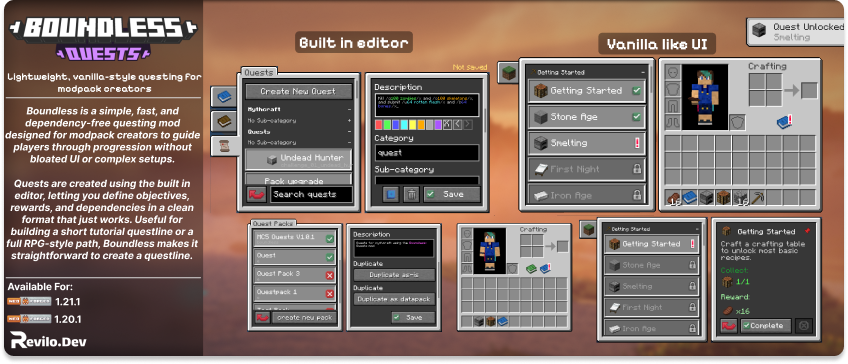The height and width of the screenshot is (364, 848).
Task: Click the clear formatting icon after the swatches
Action: (x=447, y=125)
